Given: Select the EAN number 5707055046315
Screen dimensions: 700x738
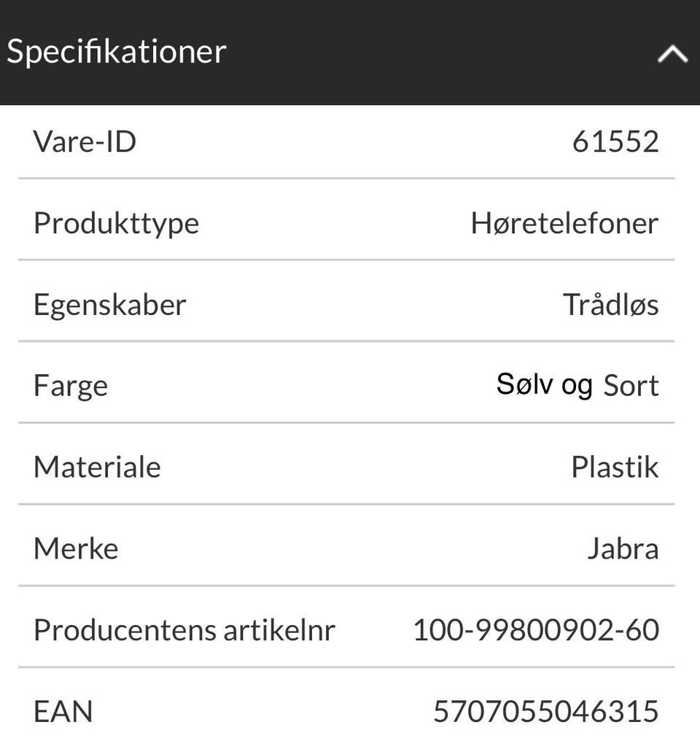Looking at the screenshot, I should coord(546,711).
